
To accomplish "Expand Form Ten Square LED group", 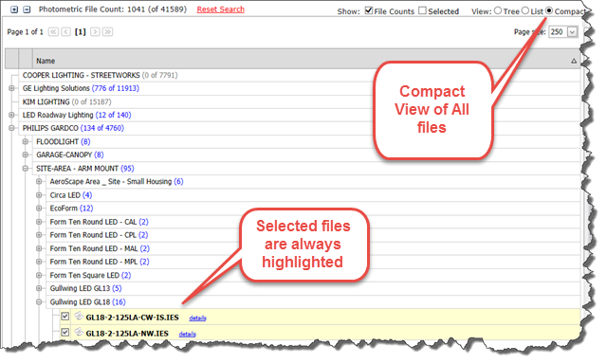I will (x=39, y=275).
